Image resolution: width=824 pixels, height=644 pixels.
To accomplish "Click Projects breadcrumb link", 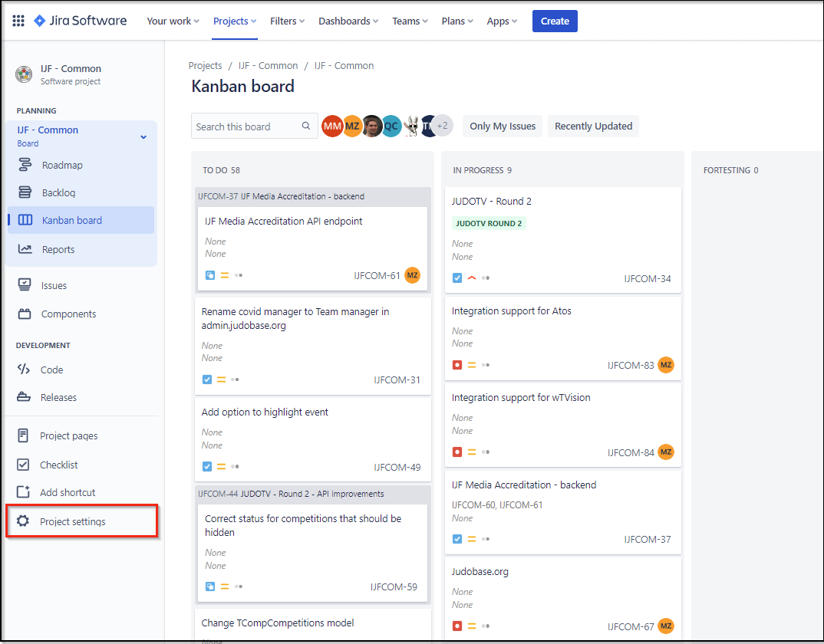I will click(205, 66).
